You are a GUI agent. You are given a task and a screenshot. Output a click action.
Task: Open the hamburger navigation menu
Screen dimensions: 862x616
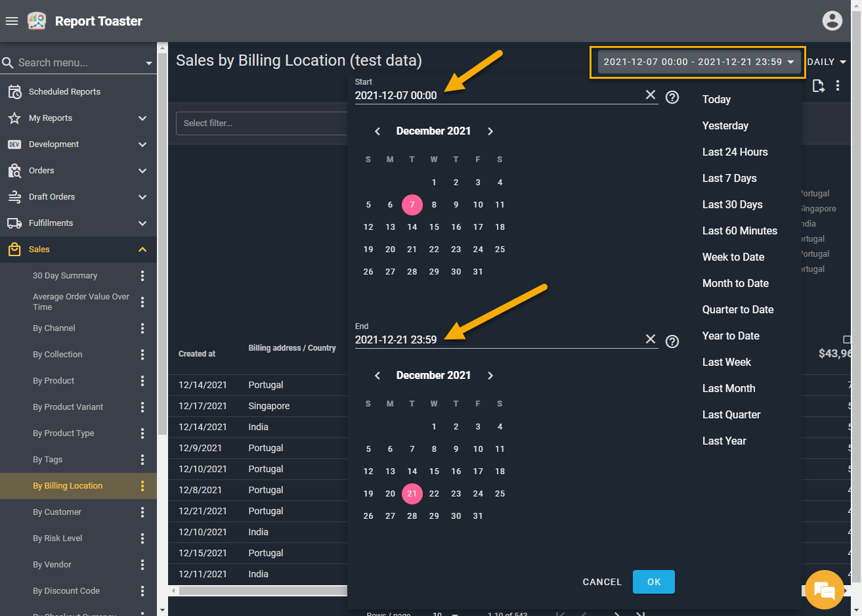point(12,21)
